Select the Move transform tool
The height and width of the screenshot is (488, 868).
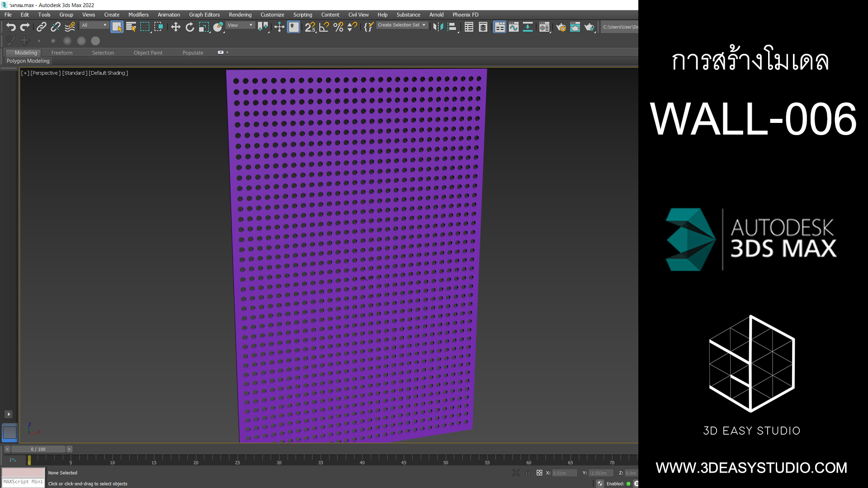coord(175,27)
